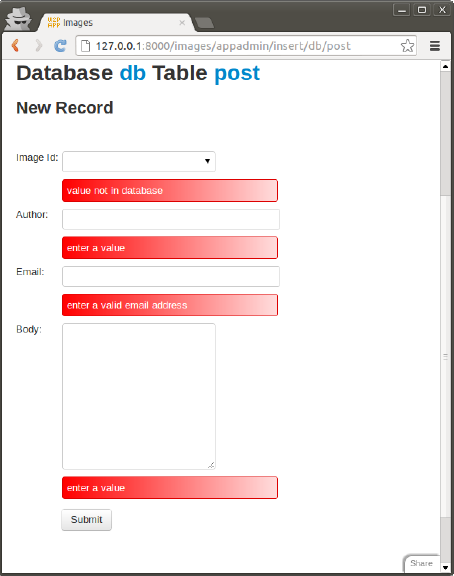454x576 pixels.
Task: Open the db database link
Action: point(133,73)
